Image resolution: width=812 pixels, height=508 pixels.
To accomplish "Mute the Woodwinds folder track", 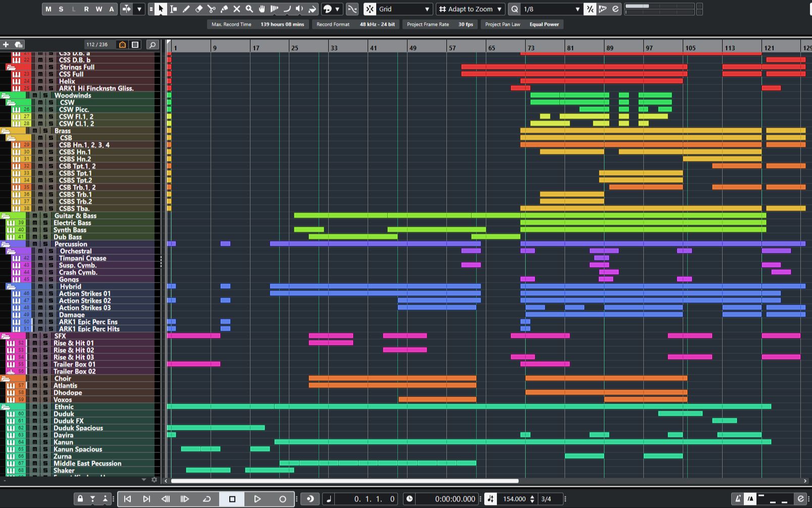I will tap(35, 95).
